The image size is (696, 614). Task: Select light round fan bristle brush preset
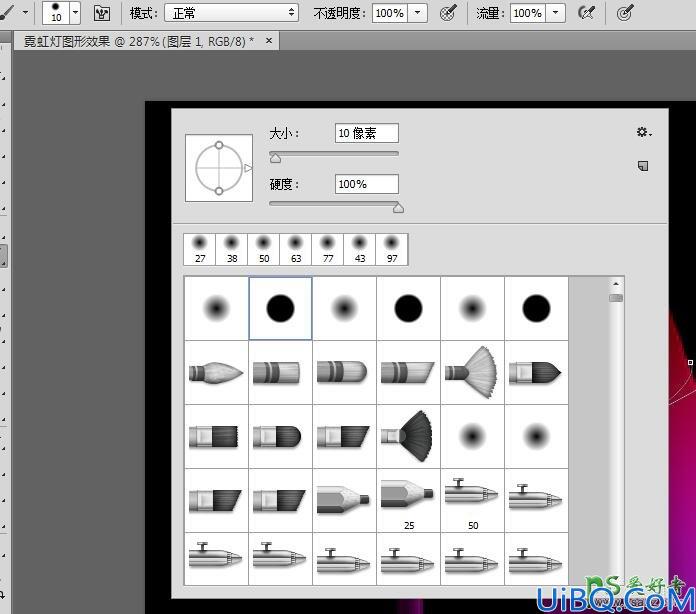[x=472, y=372]
